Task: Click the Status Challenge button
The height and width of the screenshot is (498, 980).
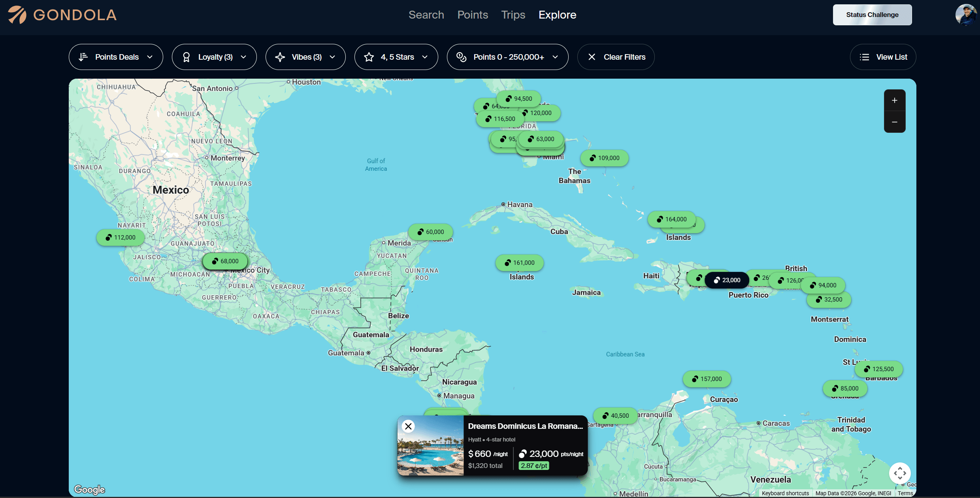Action: (x=872, y=15)
